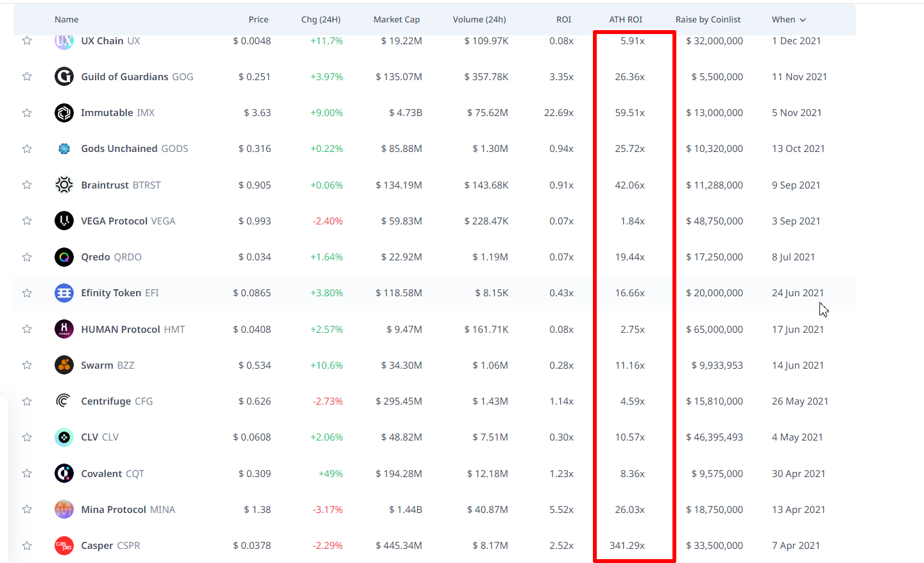Add Covalent CQT to watchlist star

(27, 474)
